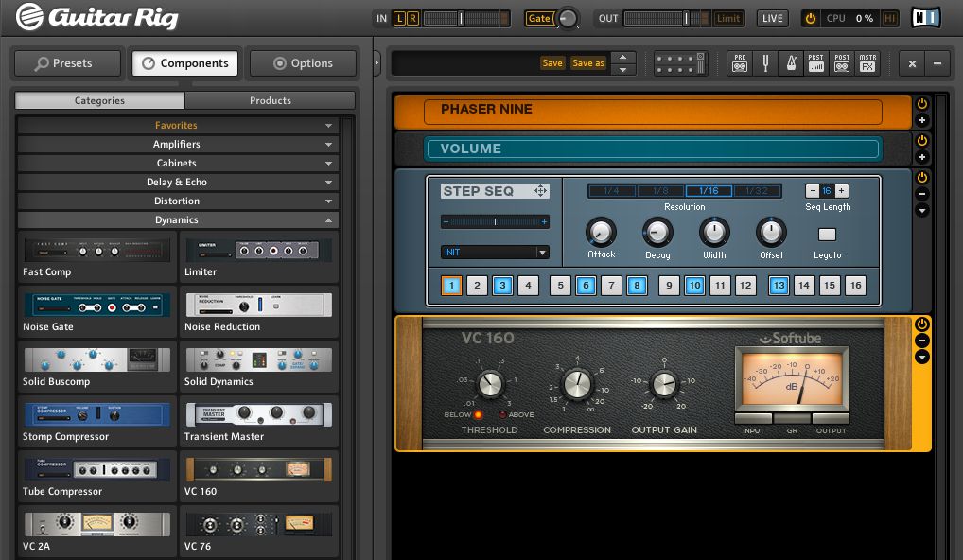Select the VC 160 component thumbnail
The width and height of the screenshot is (963, 560).
258,470
